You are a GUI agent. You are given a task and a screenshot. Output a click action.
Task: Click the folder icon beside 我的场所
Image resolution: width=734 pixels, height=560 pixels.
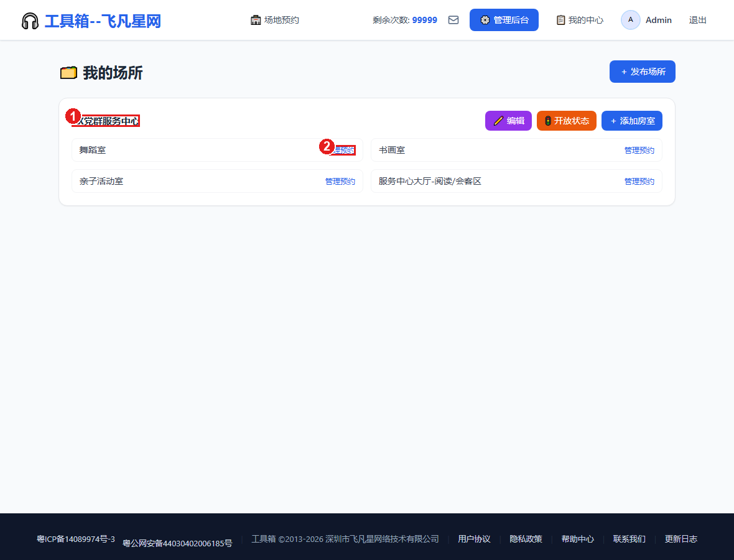pyautogui.click(x=68, y=73)
